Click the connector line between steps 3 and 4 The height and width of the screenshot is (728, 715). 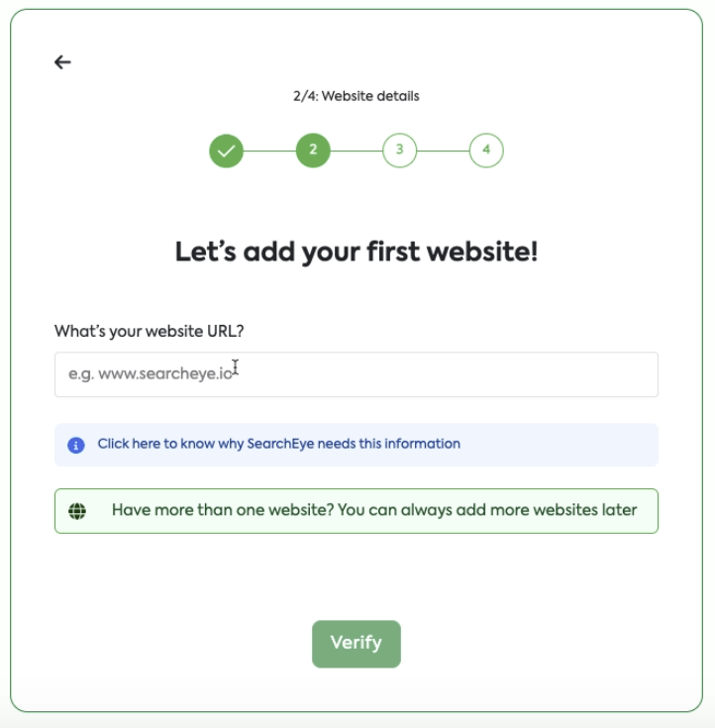click(443, 151)
